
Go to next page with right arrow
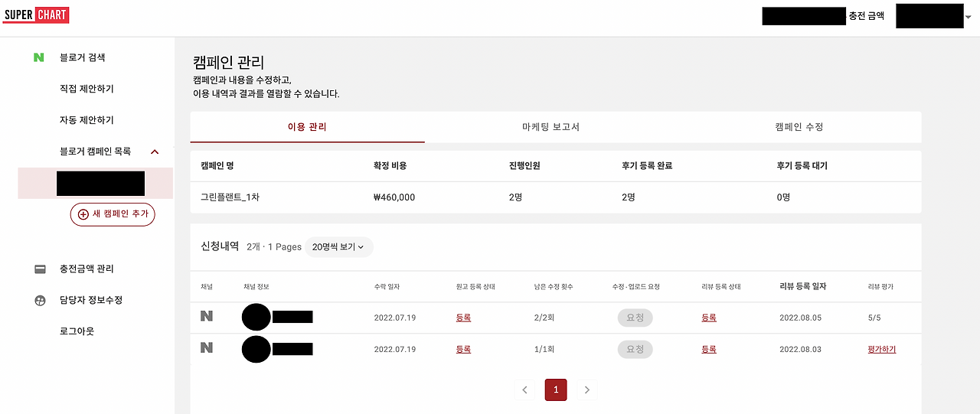click(x=587, y=390)
